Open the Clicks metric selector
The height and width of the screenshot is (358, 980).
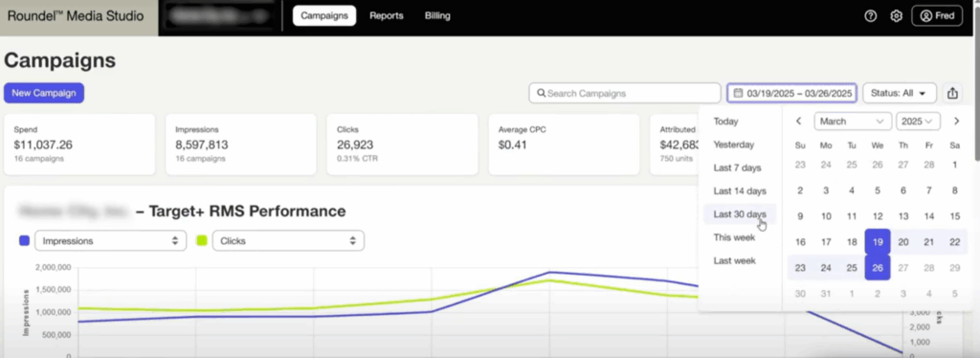coord(288,240)
